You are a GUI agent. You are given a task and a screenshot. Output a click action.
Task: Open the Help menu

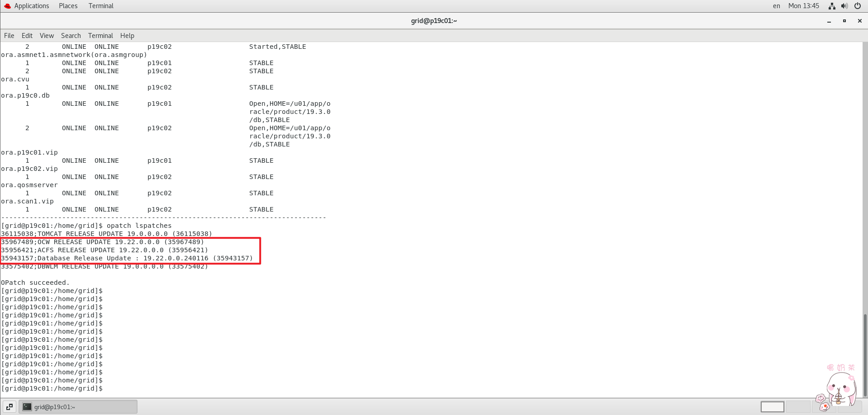[127, 36]
